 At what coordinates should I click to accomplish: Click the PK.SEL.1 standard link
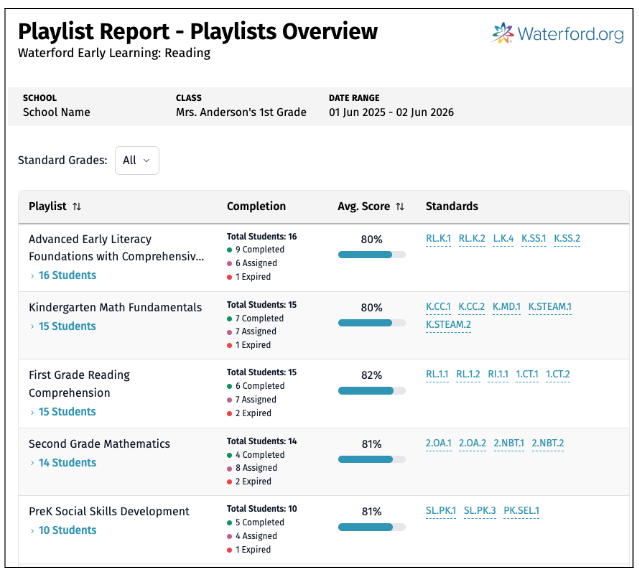coord(521,511)
